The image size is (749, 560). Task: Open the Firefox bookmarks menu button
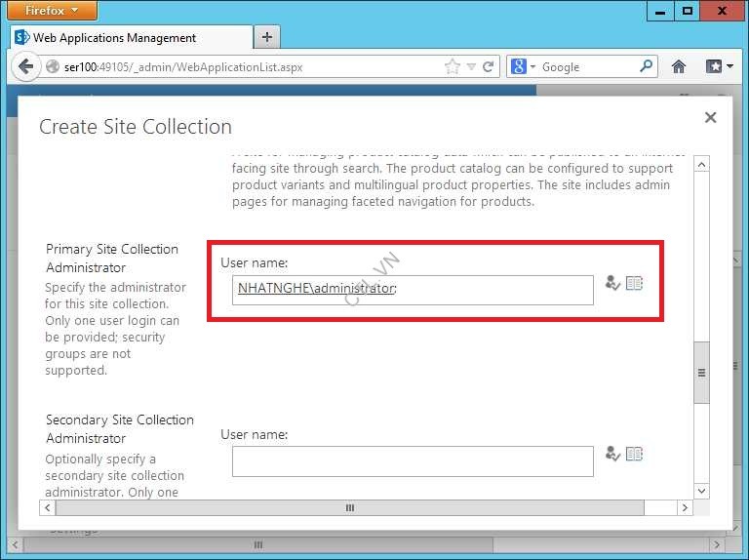click(719, 67)
